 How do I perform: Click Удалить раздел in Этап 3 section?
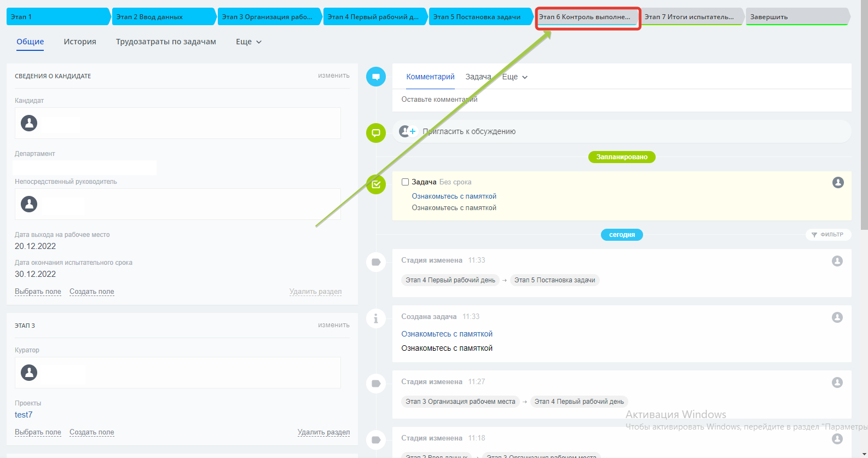[x=323, y=432]
